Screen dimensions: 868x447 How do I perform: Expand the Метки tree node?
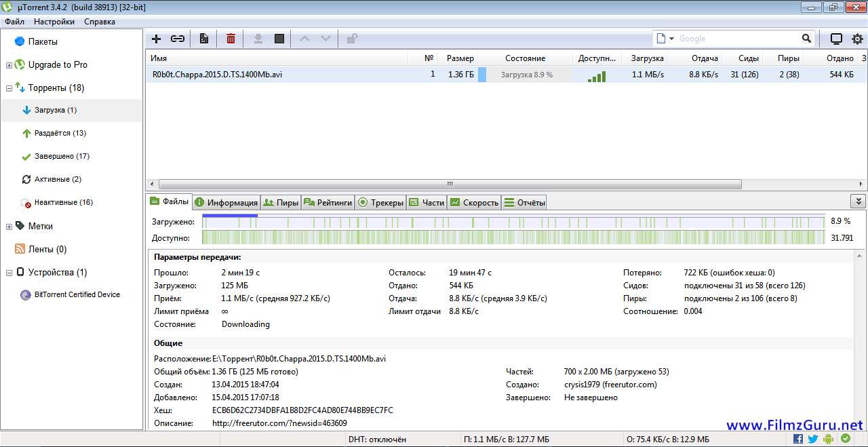[x=9, y=227]
